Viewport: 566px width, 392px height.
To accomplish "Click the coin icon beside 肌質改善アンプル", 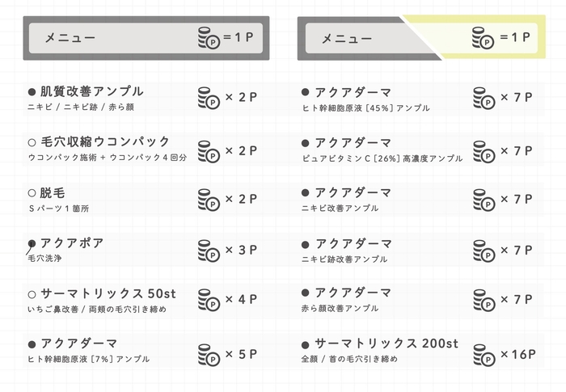I will (209, 99).
